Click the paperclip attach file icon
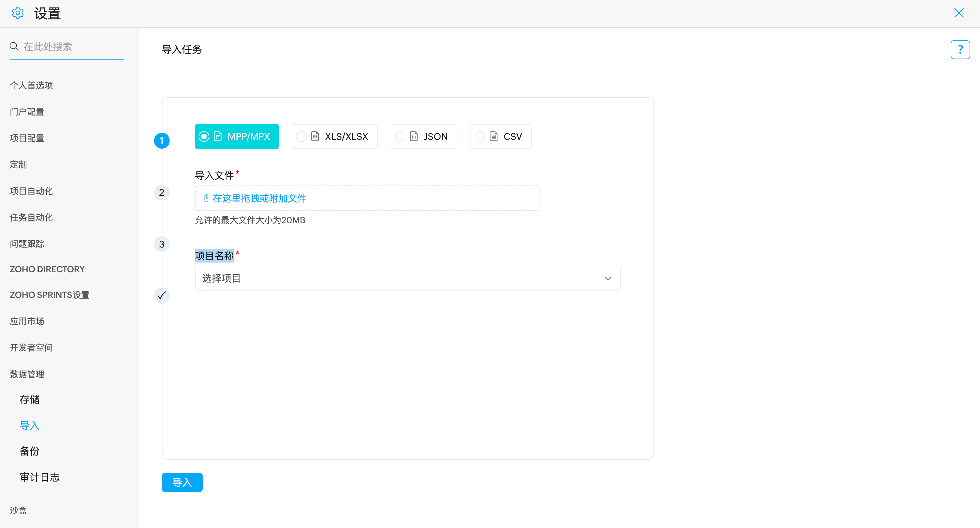This screenshot has height=528, width=980. [x=206, y=198]
